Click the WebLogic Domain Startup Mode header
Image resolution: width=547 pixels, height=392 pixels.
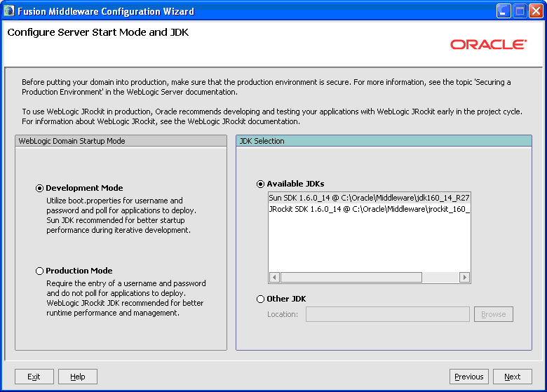tap(121, 141)
